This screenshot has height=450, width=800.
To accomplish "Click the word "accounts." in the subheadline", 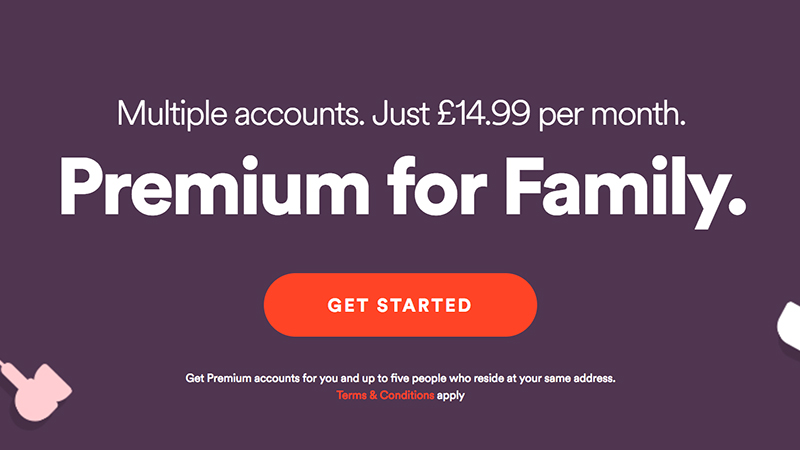I will pos(299,115).
